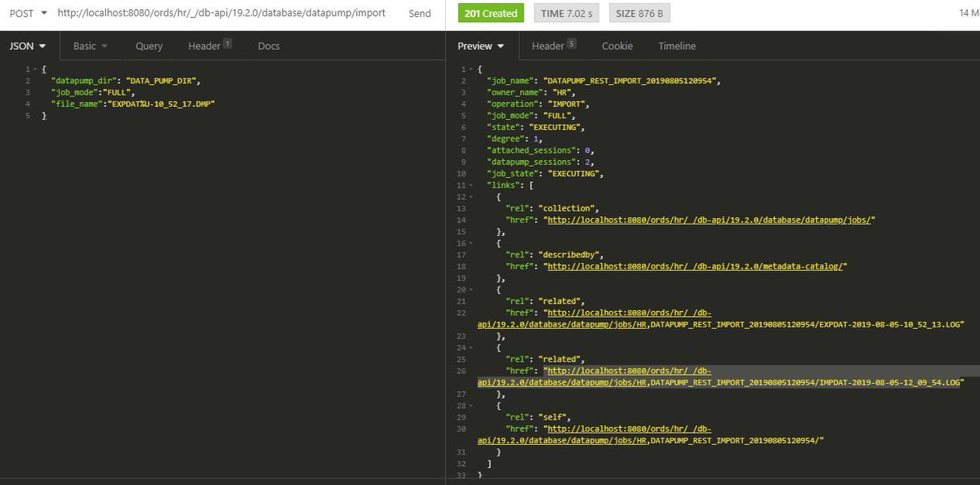Click the "operation": "IMPORT" line
Screen dimensions: 980x485
(537, 105)
